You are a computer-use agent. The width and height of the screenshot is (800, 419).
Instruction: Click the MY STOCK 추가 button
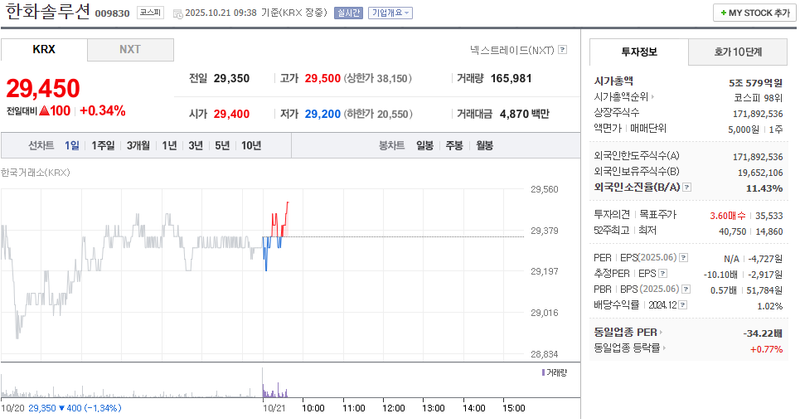coord(752,13)
